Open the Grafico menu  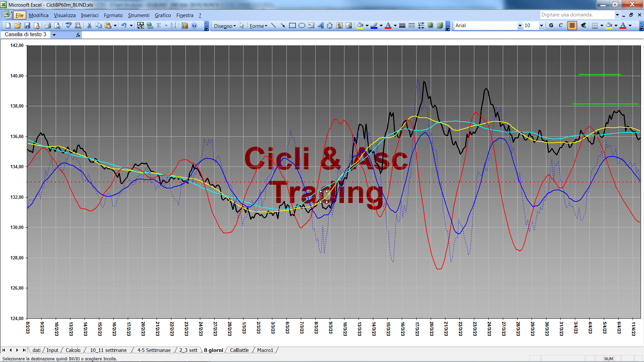(163, 15)
